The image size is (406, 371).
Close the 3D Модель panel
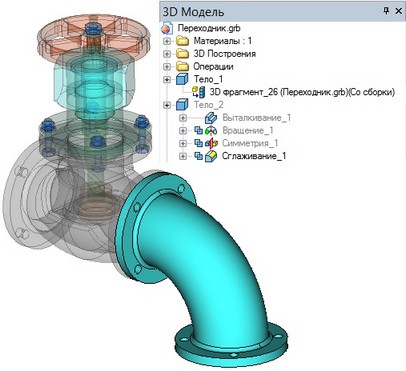click(x=398, y=11)
